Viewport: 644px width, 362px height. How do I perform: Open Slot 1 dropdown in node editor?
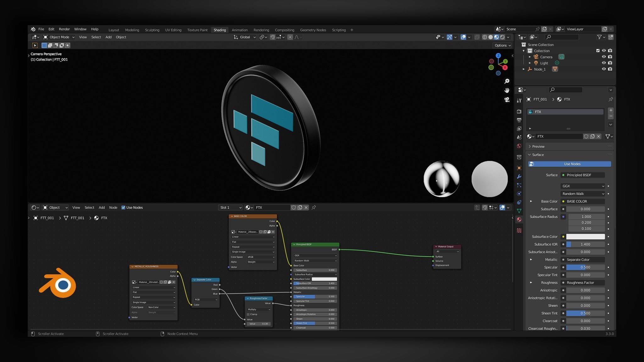[x=230, y=207]
